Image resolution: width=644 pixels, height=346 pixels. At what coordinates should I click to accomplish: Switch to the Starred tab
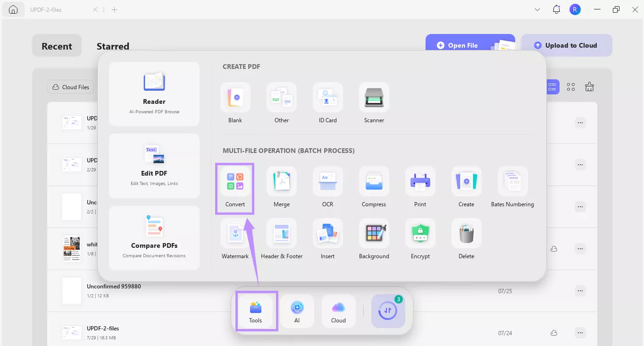113,46
